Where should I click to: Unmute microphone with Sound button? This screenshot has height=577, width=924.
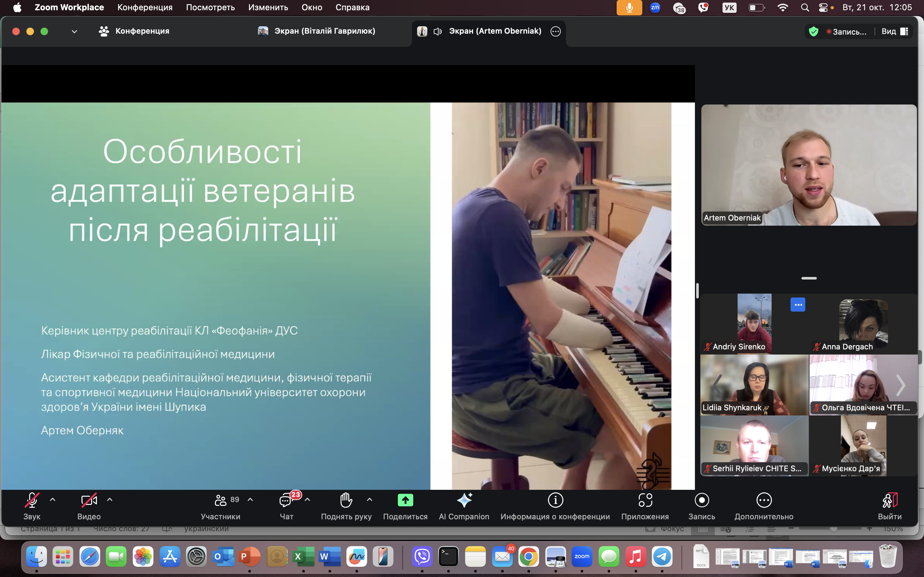click(x=32, y=500)
